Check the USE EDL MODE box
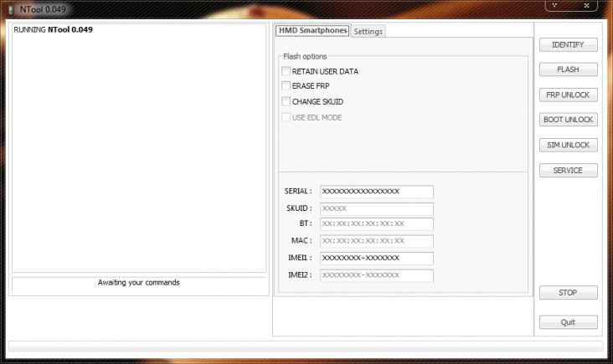The image size is (613, 364). click(x=286, y=117)
